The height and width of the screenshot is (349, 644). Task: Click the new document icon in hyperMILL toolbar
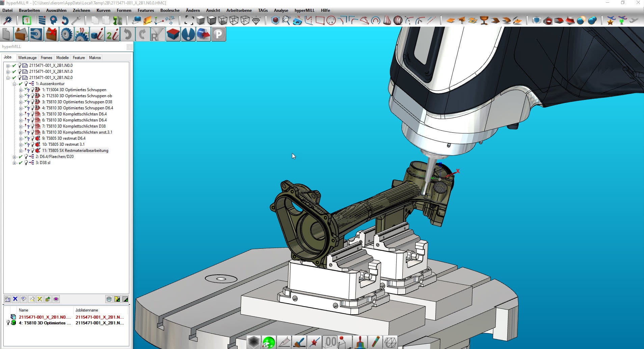click(x=7, y=34)
